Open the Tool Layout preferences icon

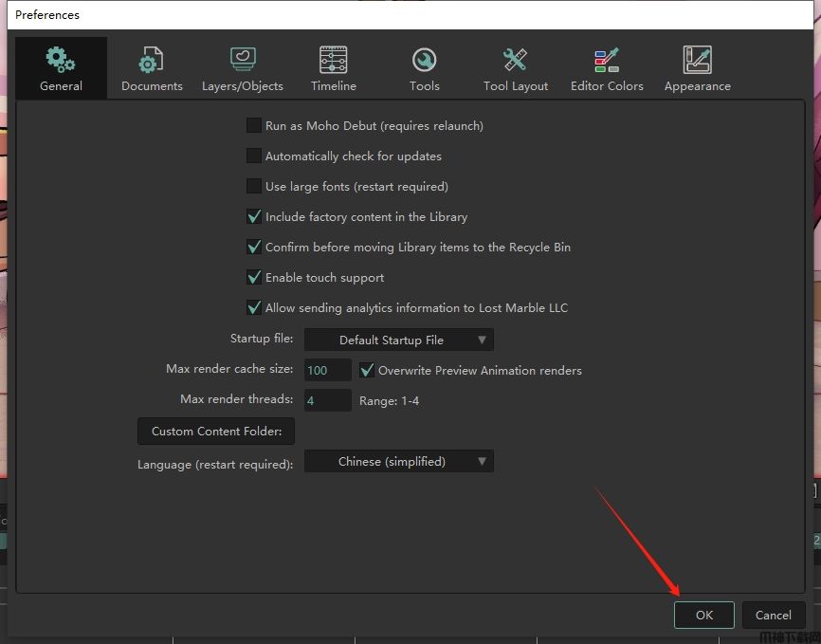pyautogui.click(x=516, y=61)
